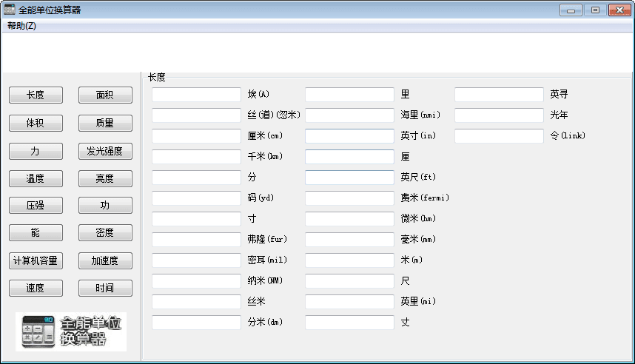This screenshot has height=364, width=635.
Task: Open the 帮助(Z) menu
Action: tap(21, 26)
